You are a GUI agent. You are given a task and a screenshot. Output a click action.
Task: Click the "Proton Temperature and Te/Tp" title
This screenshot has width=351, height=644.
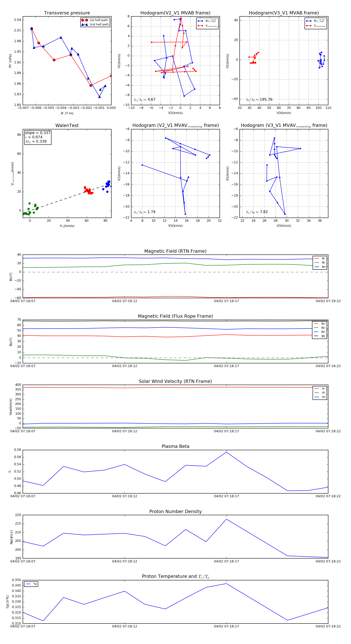(x=175, y=576)
